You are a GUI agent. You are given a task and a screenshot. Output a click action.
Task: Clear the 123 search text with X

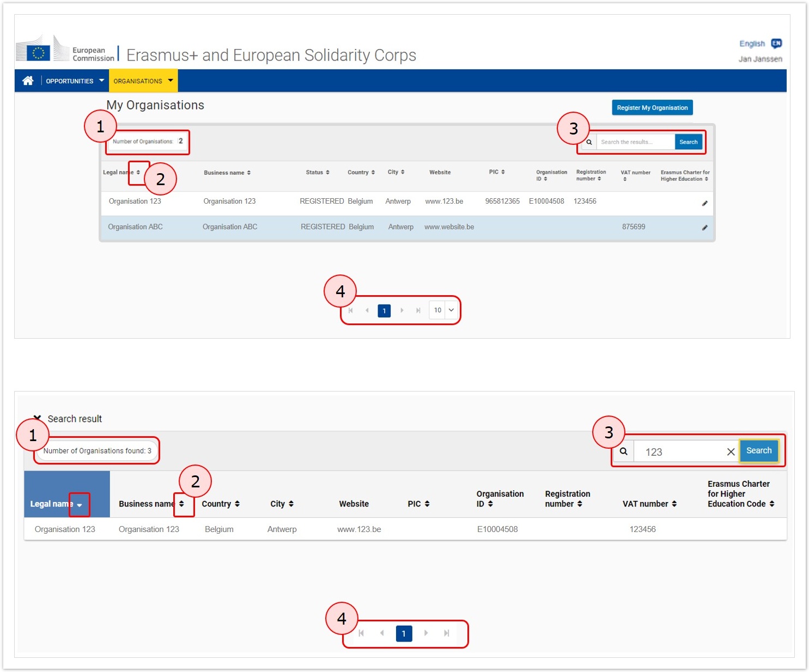(731, 452)
